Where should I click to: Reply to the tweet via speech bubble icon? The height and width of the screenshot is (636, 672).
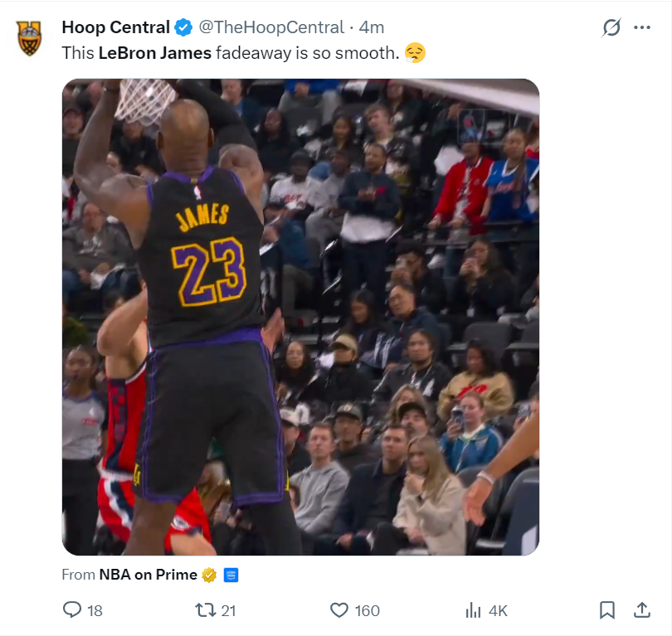point(73,610)
